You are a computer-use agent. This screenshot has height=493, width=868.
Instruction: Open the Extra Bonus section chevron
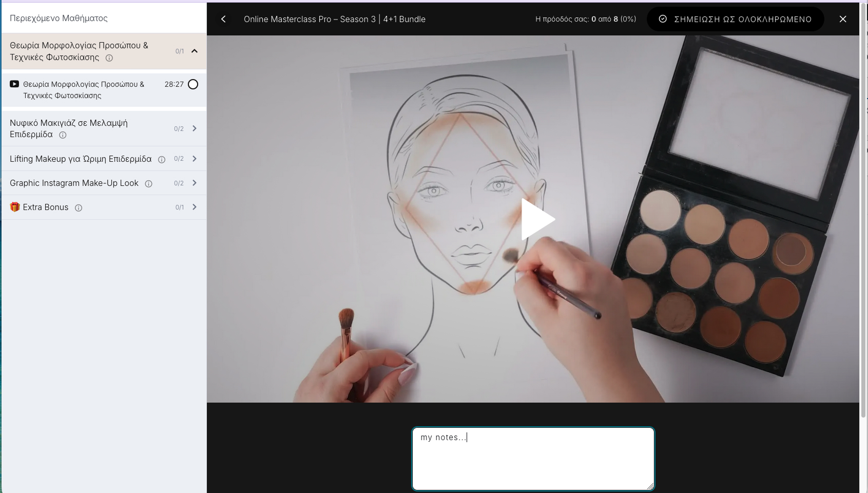coord(195,207)
